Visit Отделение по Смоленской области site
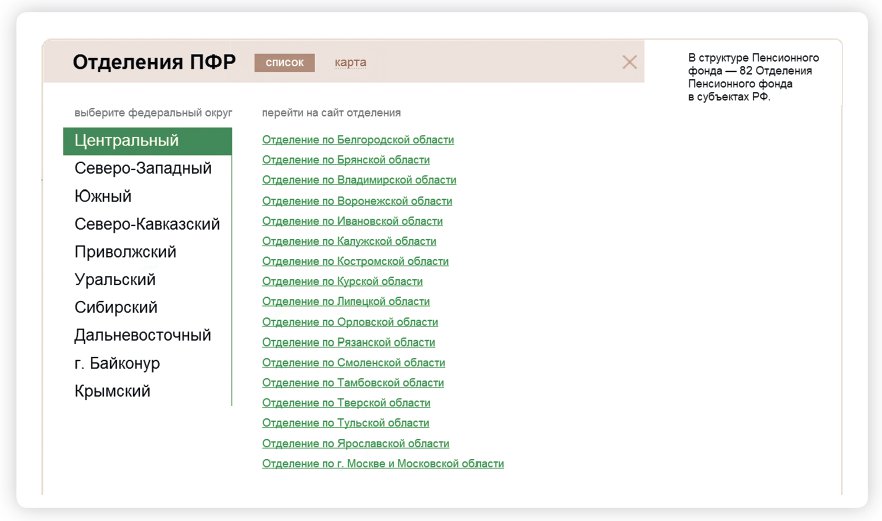This screenshot has width=882, height=521. pyautogui.click(x=354, y=363)
